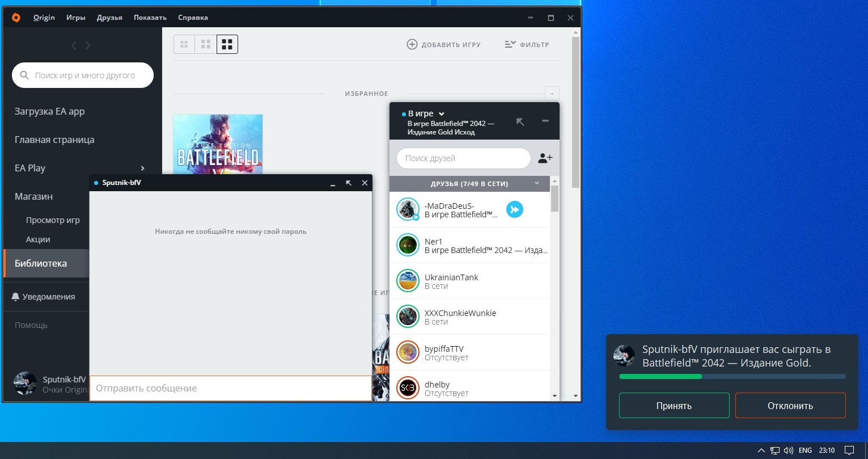Open the Друзья menu
Image resolution: width=868 pixels, height=459 pixels.
(109, 18)
